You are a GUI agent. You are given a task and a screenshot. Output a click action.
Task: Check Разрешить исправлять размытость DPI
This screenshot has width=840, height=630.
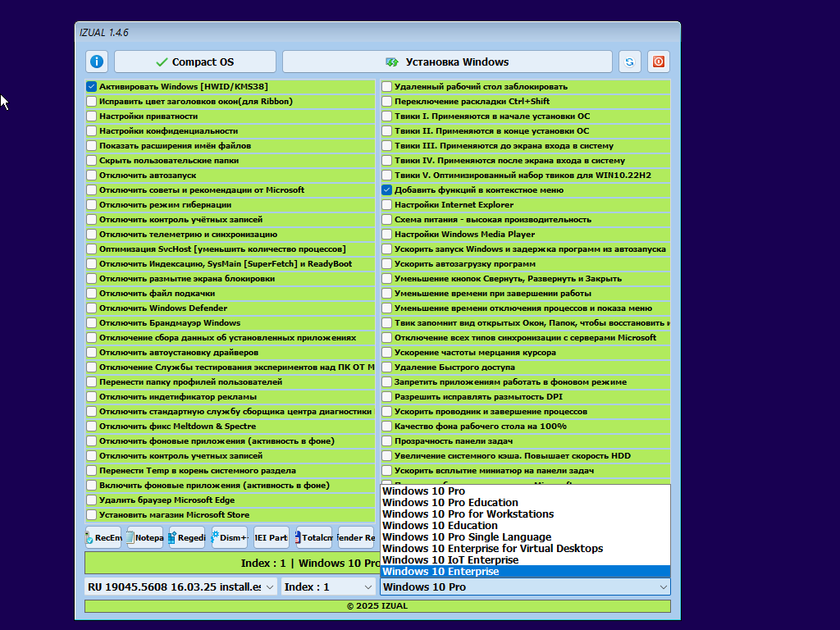[x=387, y=396]
